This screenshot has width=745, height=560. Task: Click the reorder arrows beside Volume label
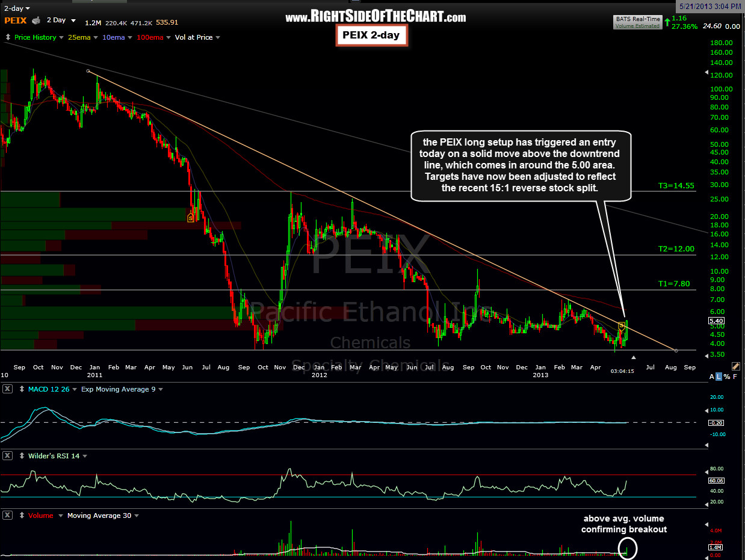[x=22, y=515]
